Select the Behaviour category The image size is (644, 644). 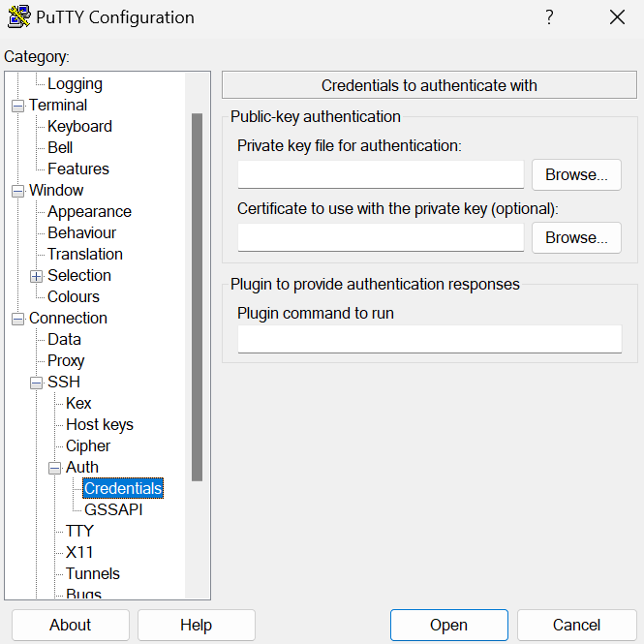81,233
